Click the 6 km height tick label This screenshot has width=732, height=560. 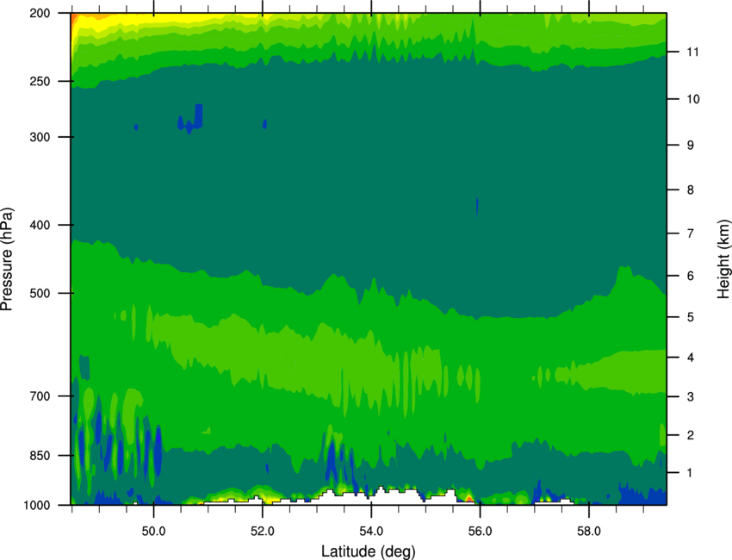click(691, 276)
